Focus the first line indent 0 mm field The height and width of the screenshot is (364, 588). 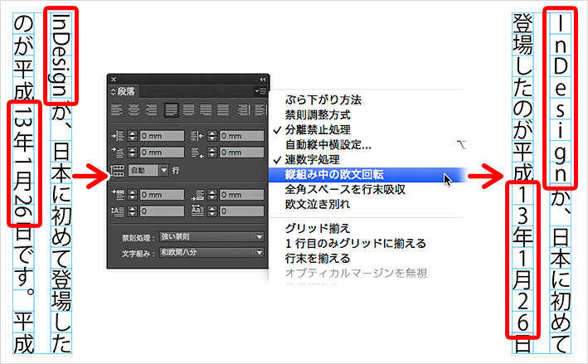click(162, 153)
